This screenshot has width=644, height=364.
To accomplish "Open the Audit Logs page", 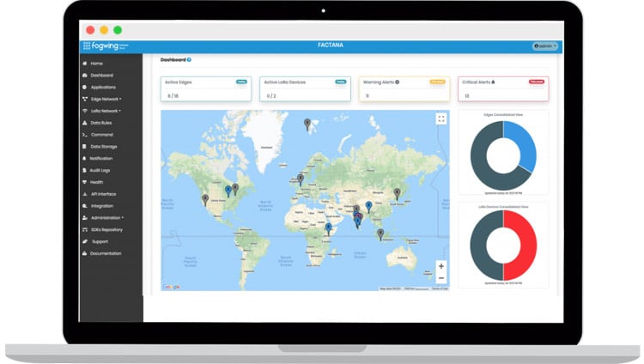I will (100, 170).
